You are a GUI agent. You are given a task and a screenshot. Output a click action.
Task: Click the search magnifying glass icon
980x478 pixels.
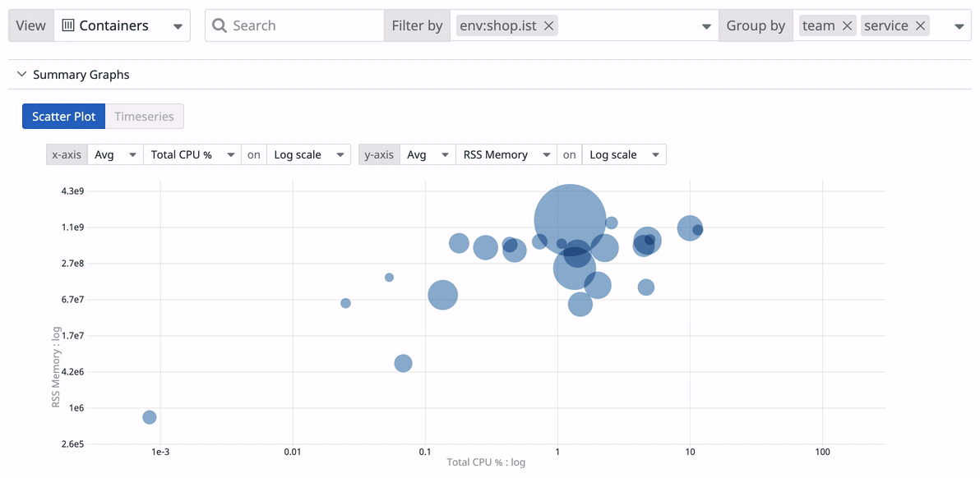point(220,25)
